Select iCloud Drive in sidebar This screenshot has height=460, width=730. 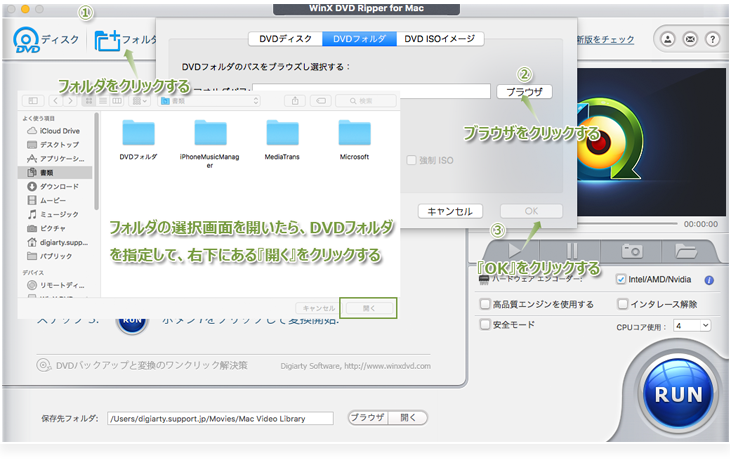coord(56,131)
